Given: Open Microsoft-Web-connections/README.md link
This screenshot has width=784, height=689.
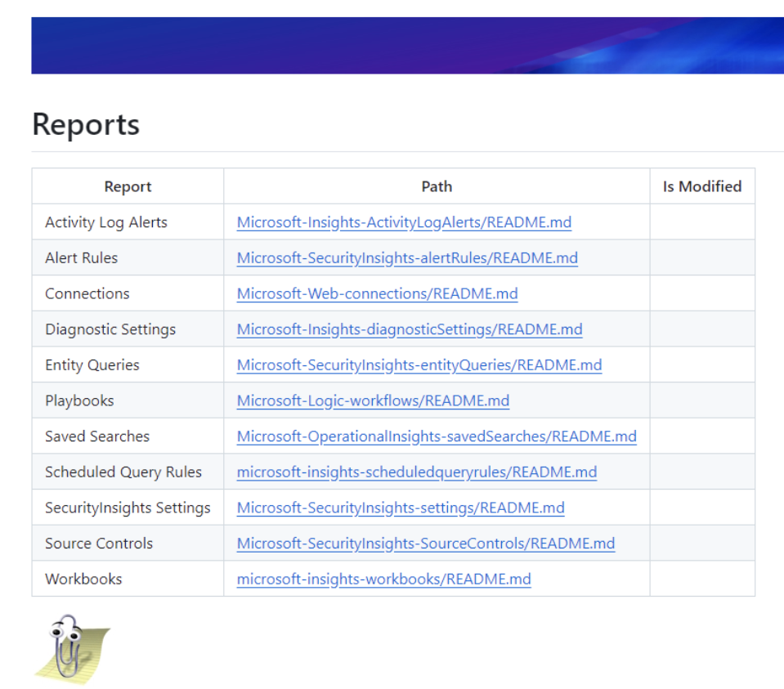Looking at the screenshot, I should (x=377, y=293).
